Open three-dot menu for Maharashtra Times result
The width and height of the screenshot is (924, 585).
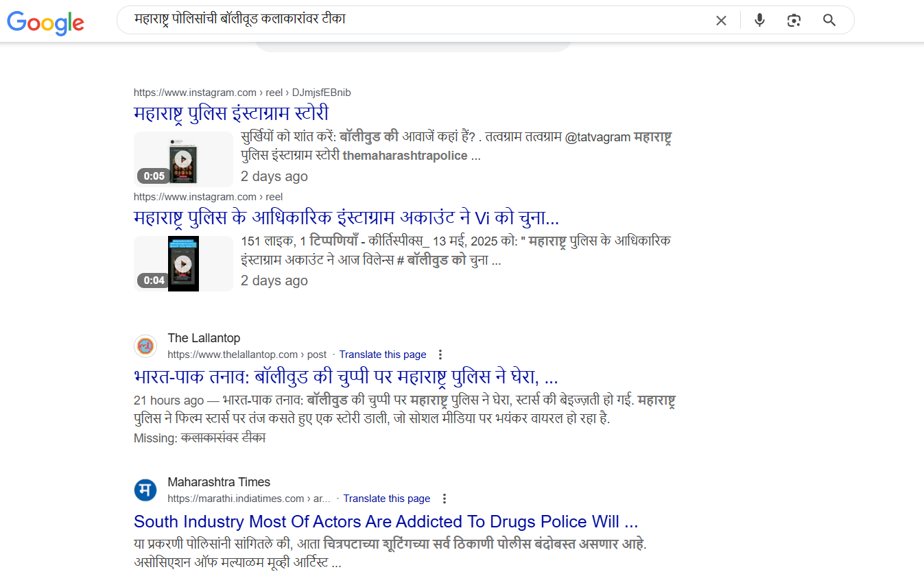tap(445, 499)
